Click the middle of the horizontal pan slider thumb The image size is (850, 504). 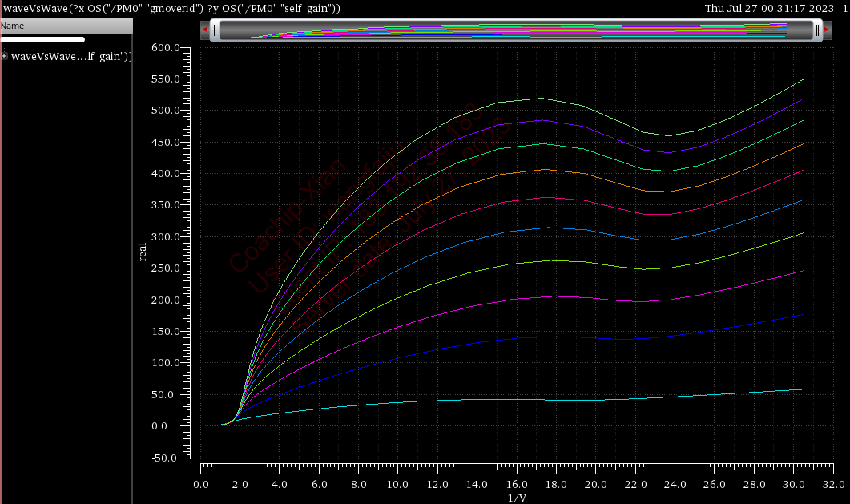[x=517, y=30]
